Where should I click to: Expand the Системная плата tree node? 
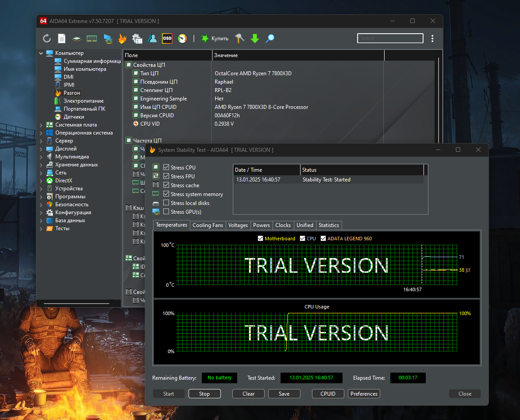pyautogui.click(x=41, y=125)
